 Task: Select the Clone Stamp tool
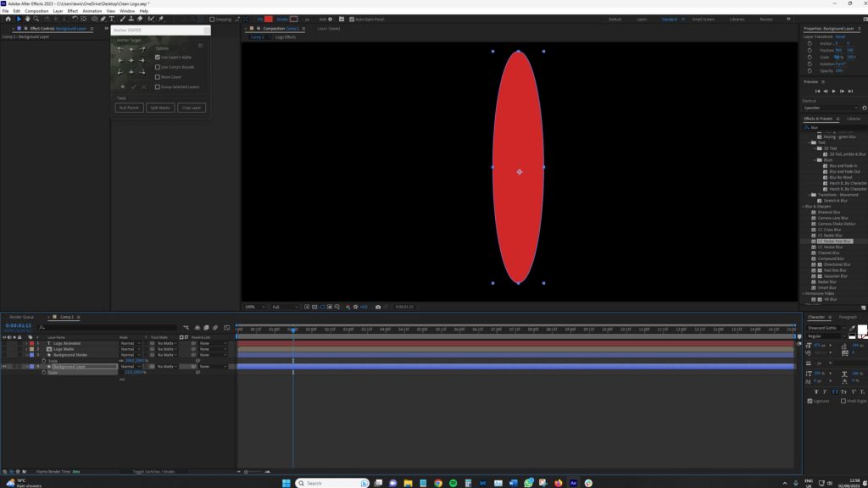(x=131, y=19)
